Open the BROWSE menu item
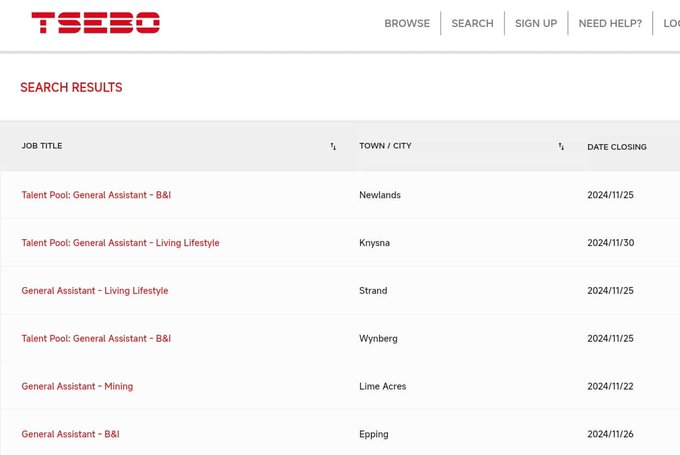Screen dimensions: 680x455 click(x=407, y=23)
